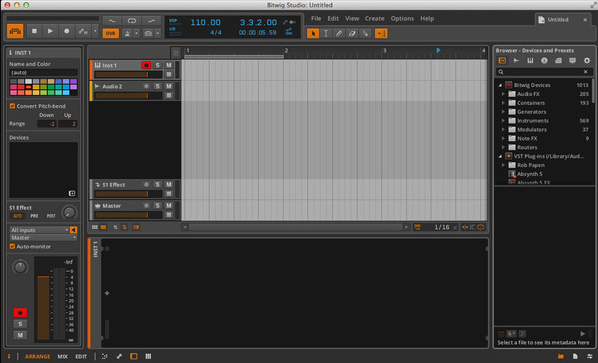The height and width of the screenshot is (363, 598).
Task: Click the stop transport button
Action: [34, 31]
